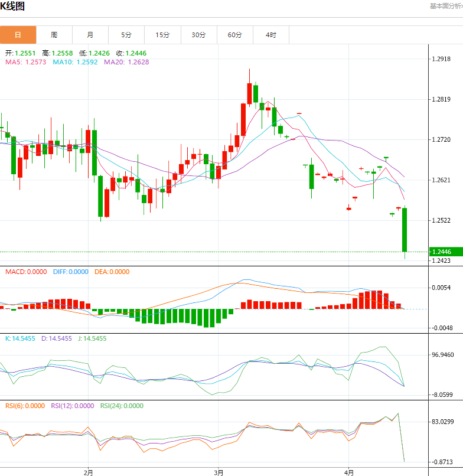The image size is (463, 476).
Task: Click the 3月 date marker on time axis
Action: pos(219,472)
